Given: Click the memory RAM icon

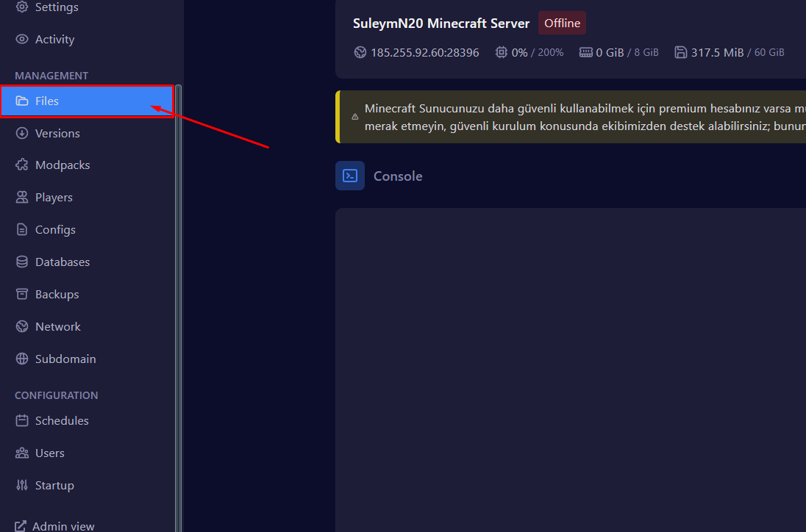Looking at the screenshot, I should click(x=586, y=52).
